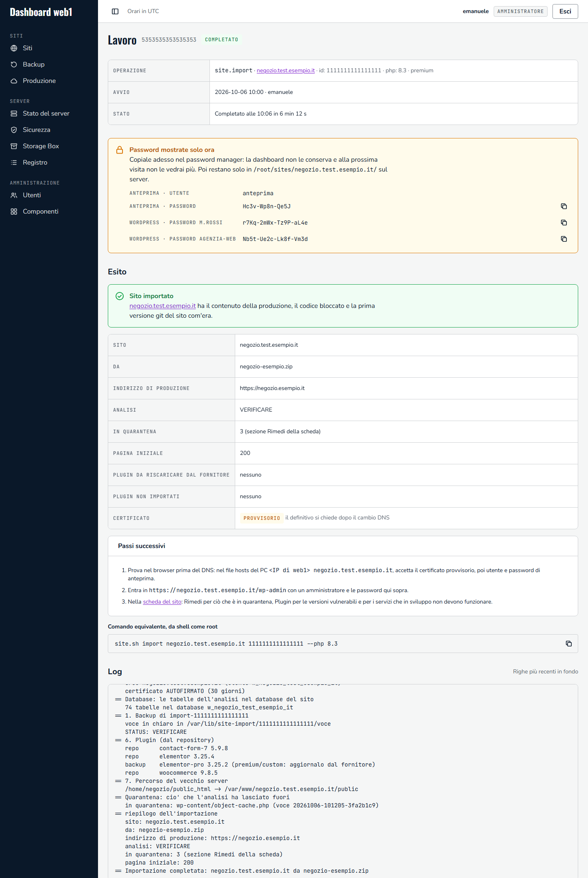
Task: Click the AMMINISTRATORE role badge
Action: 520,11
